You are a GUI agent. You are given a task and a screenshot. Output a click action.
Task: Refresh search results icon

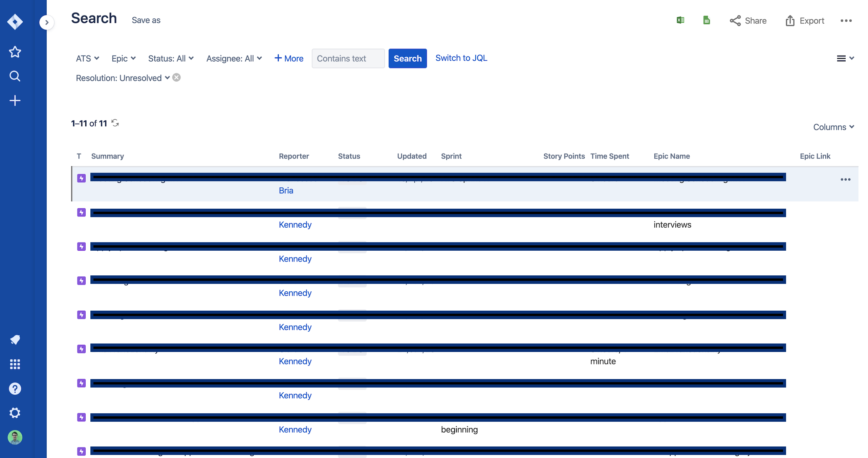pyautogui.click(x=115, y=123)
